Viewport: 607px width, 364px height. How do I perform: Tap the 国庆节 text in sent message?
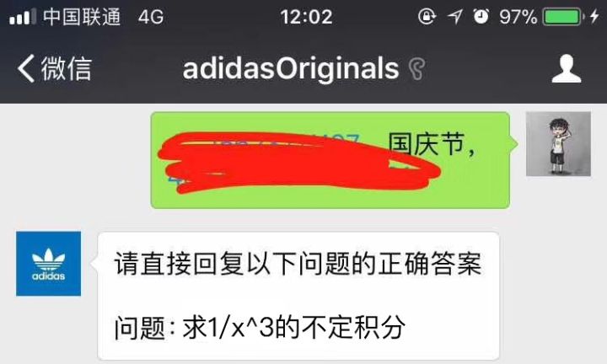427,144
